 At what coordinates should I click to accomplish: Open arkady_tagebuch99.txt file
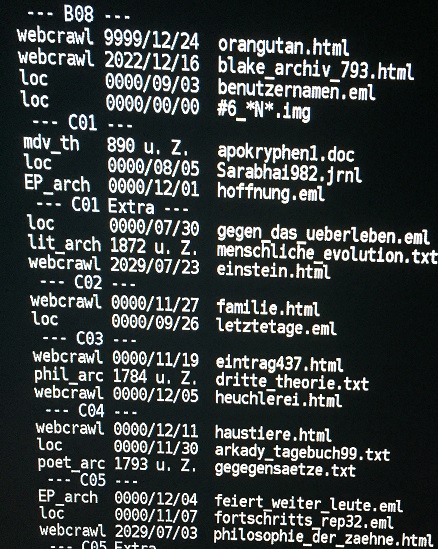(302, 452)
